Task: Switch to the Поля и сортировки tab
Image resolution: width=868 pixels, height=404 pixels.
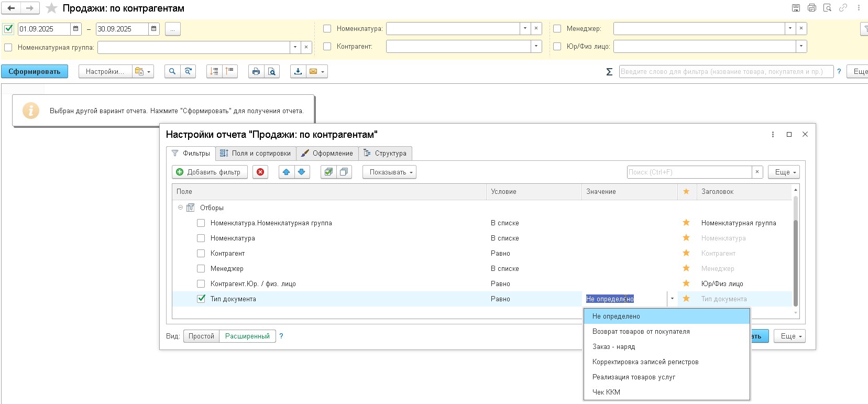Action: [x=256, y=153]
